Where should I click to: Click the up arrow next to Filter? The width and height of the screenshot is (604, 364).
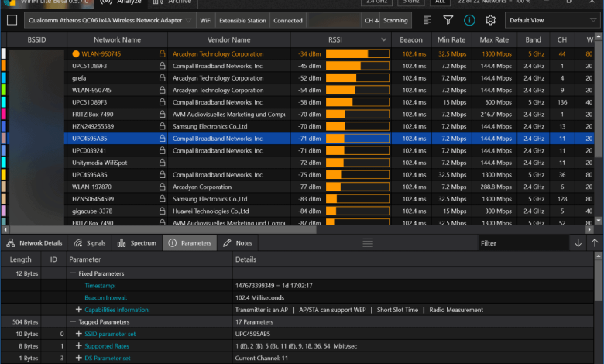point(595,243)
